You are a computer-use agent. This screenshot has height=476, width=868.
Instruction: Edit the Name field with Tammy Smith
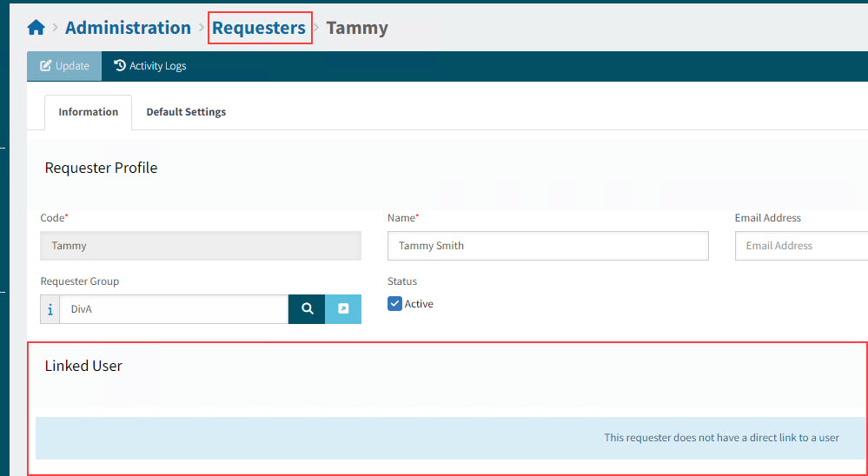[548, 246]
